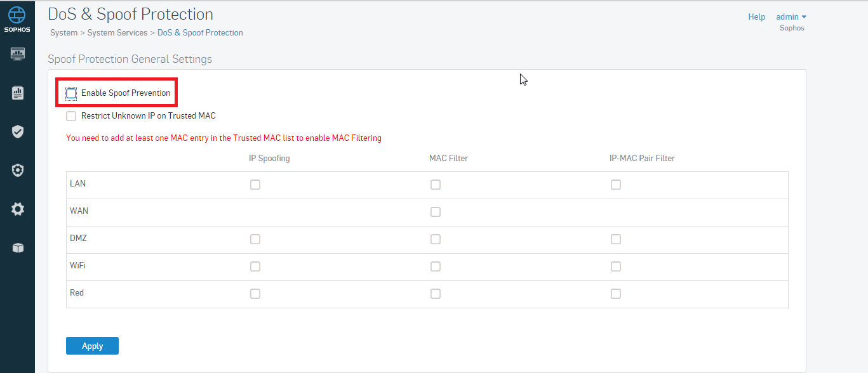This screenshot has width=868, height=373.
Task: Go to System breadcrumb
Action: 63,32
